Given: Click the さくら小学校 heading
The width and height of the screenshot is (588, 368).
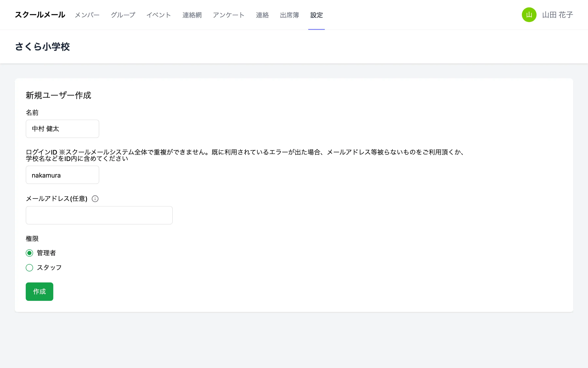Looking at the screenshot, I should pyautogui.click(x=42, y=47).
